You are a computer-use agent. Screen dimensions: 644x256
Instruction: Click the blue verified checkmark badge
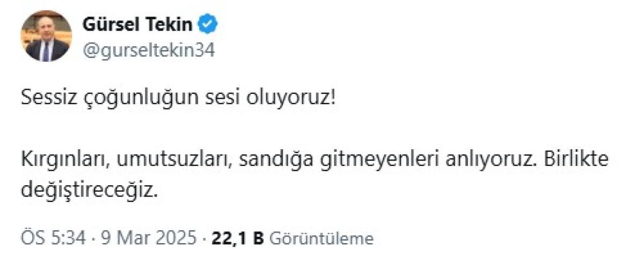click(209, 25)
